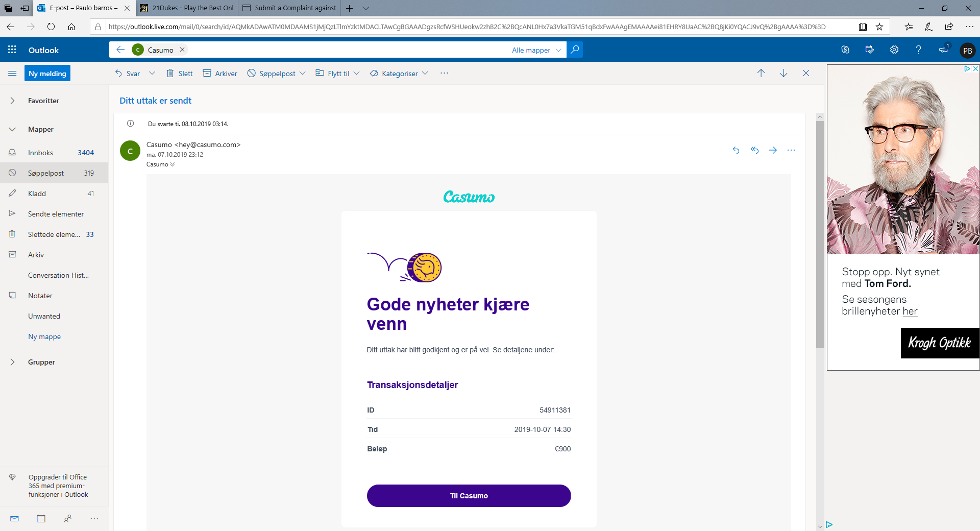
Task: Open the Kladd drafts folder
Action: pos(54,194)
